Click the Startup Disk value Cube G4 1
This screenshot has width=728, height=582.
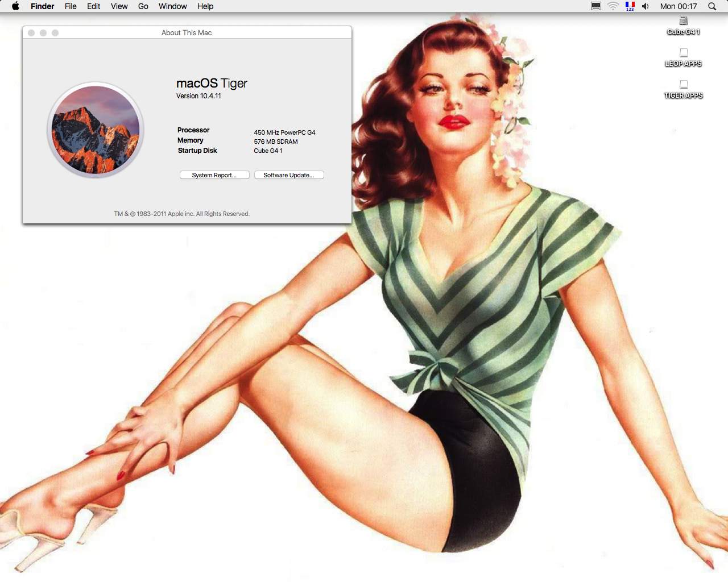coord(268,151)
